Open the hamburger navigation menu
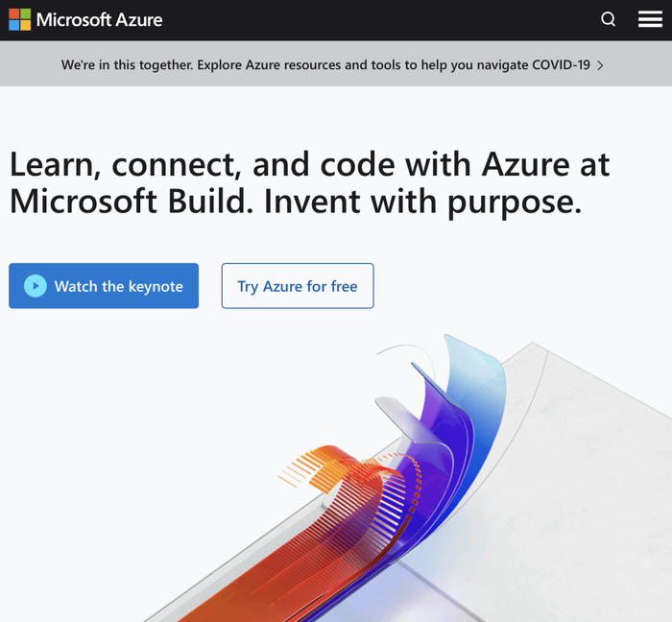 650,19
